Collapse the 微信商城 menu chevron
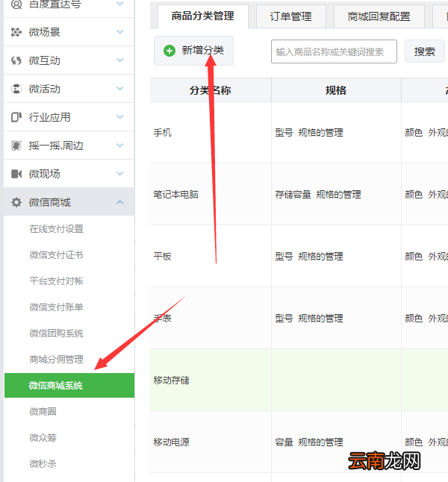Image resolution: width=448 pixels, height=482 pixels. (x=120, y=202)
